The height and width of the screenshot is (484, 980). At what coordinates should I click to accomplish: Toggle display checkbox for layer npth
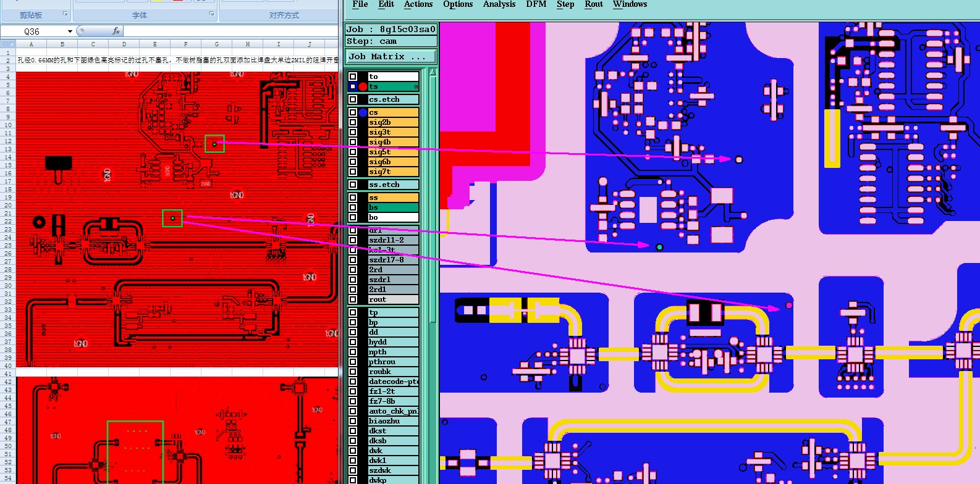tap(353, 352)
